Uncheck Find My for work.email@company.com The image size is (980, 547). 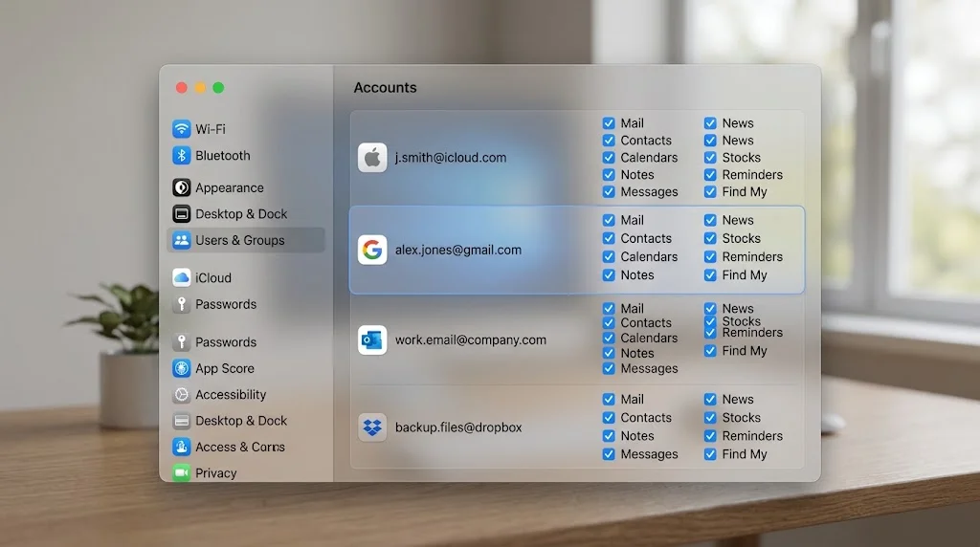coord(710,351)
